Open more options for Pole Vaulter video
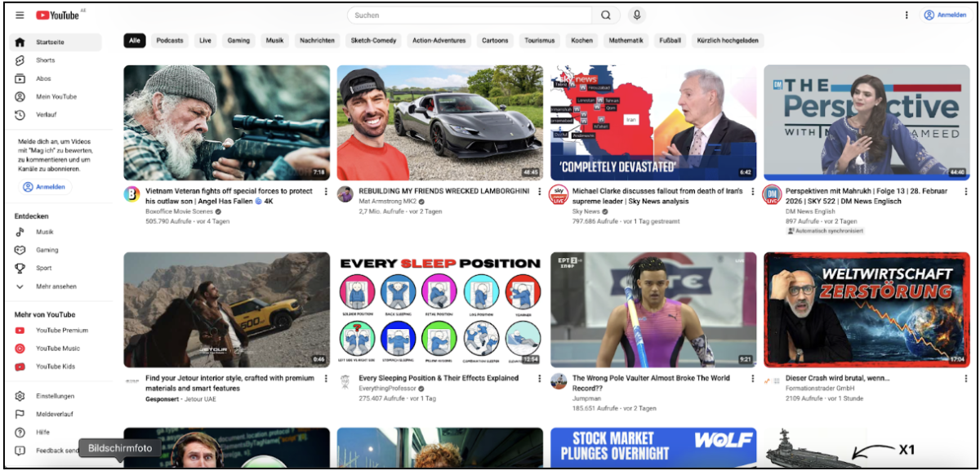The width and height of the screenshot is (980, 471). (x=752, y=379)
